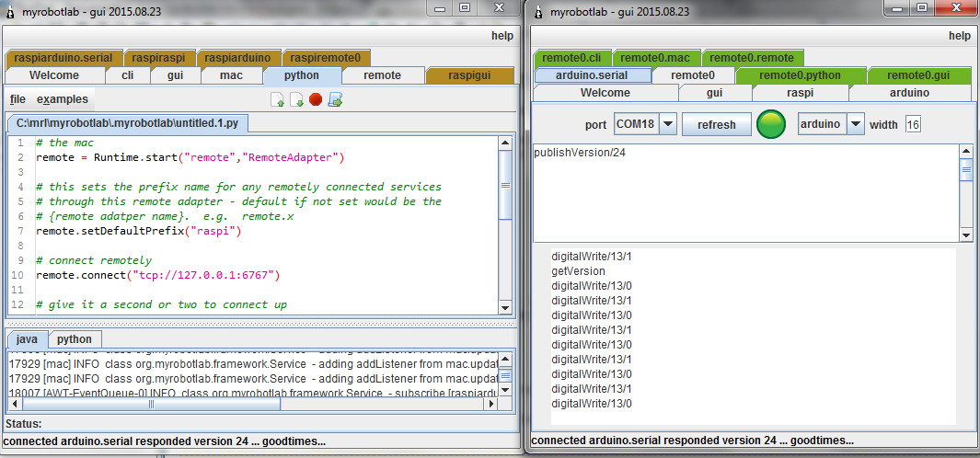Switch to the remote0.python tab
980x458 pixels.
click(x=800, y=75)
